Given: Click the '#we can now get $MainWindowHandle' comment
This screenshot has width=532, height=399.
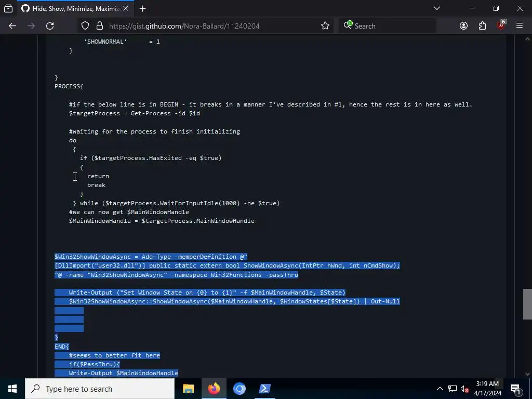Looking at the screenshot, I should 129,212.
